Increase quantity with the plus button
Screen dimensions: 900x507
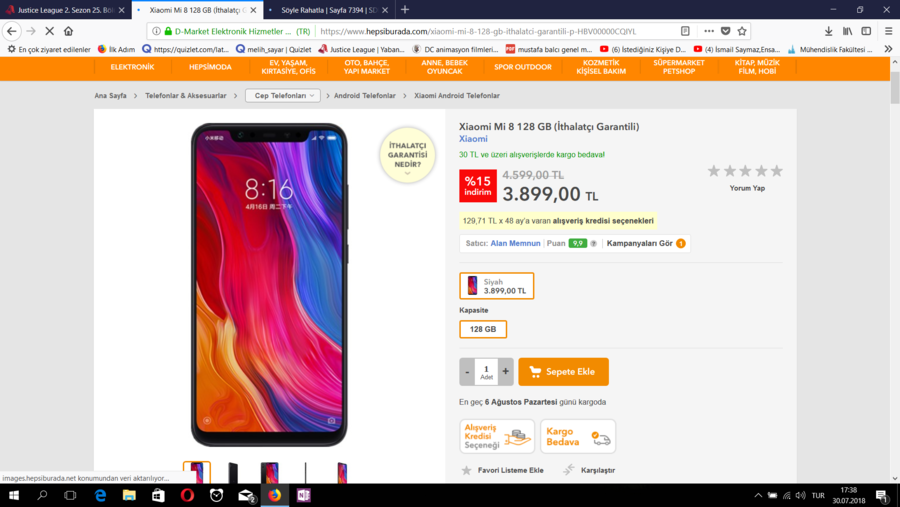tap(505, 371)
